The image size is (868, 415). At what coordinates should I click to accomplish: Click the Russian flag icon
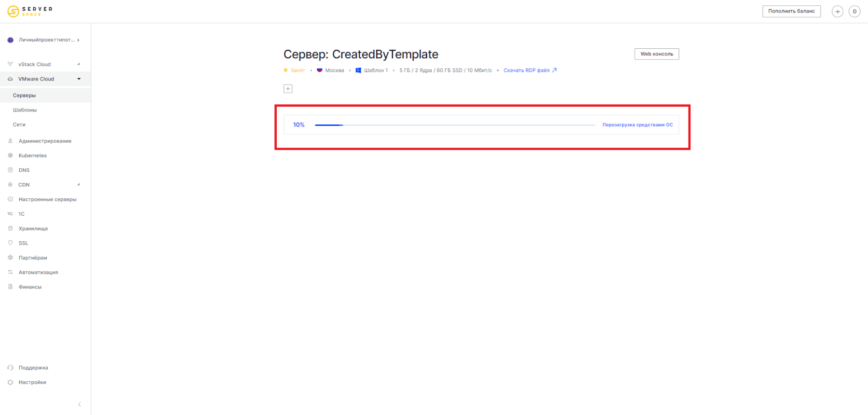click(x=319, y=70)
